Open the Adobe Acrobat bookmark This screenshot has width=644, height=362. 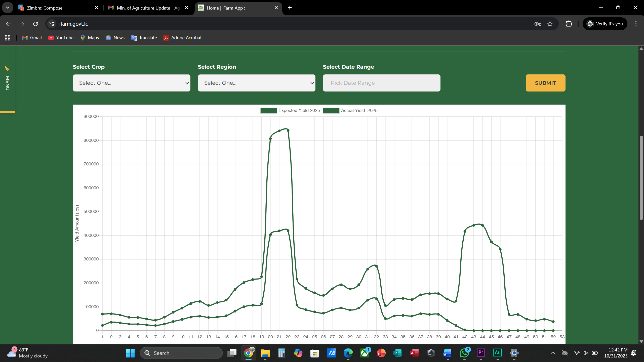click(182, 38)
